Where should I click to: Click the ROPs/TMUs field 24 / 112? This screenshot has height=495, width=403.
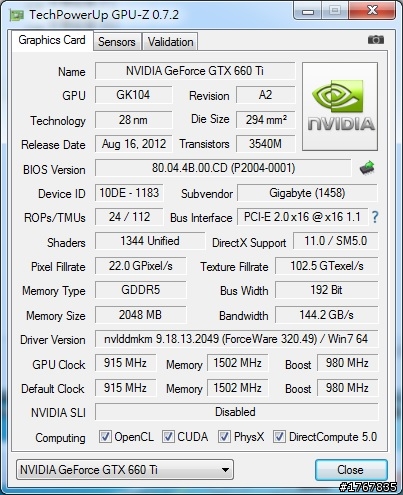tap(129, 217)
